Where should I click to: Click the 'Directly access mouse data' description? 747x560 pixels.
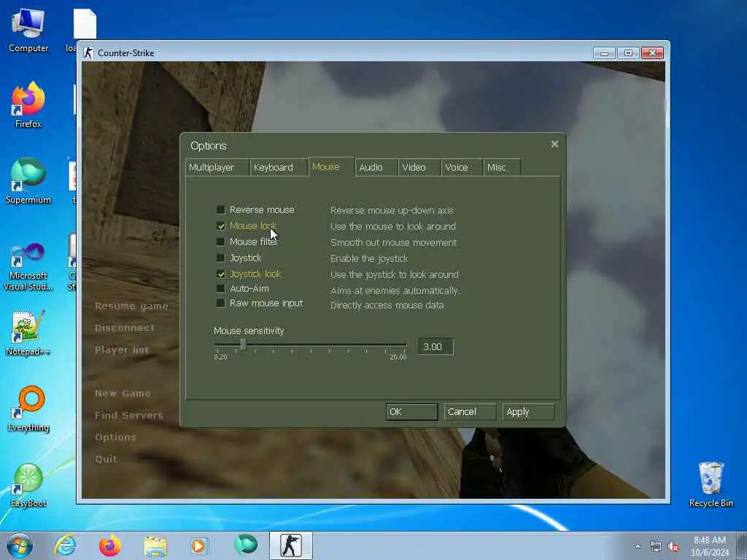coord(387,306)
